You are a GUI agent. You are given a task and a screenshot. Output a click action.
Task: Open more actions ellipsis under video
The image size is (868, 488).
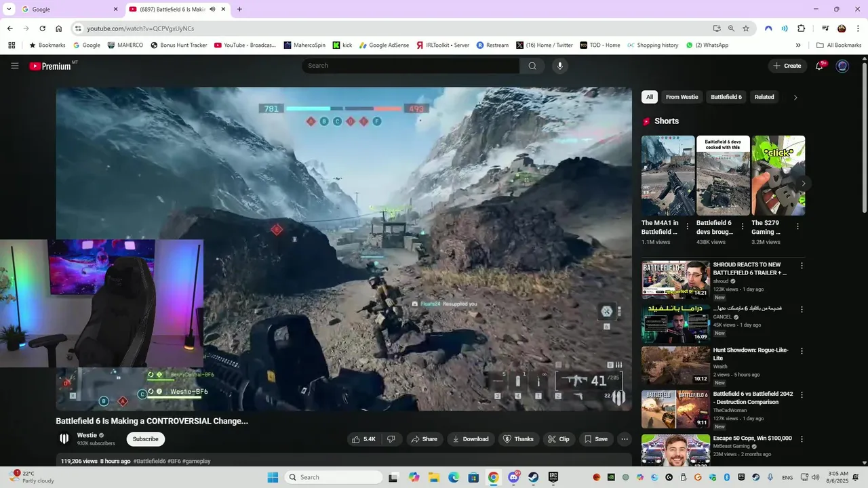[x=625, y=439]
